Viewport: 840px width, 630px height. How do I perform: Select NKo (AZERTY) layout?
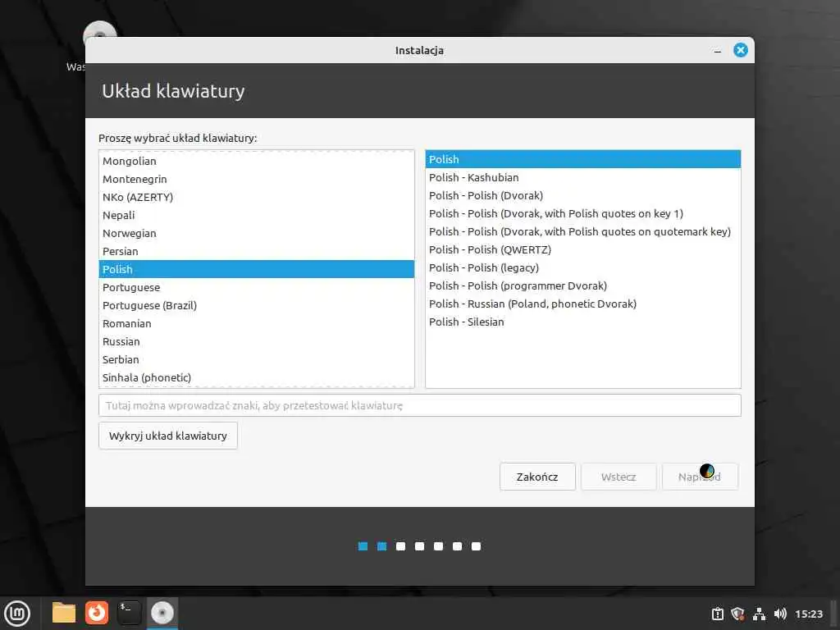click(x=257, y=197)
